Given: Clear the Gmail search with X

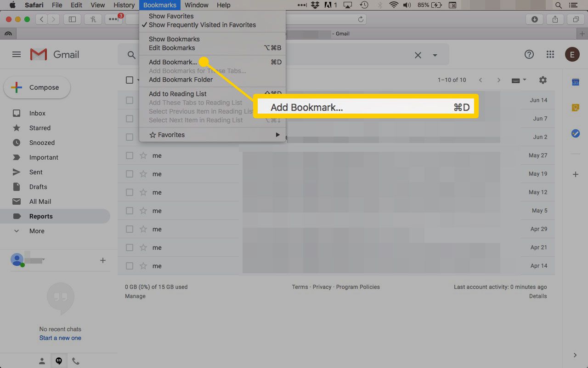Looking at the screenshot, I should coord(418,55).
